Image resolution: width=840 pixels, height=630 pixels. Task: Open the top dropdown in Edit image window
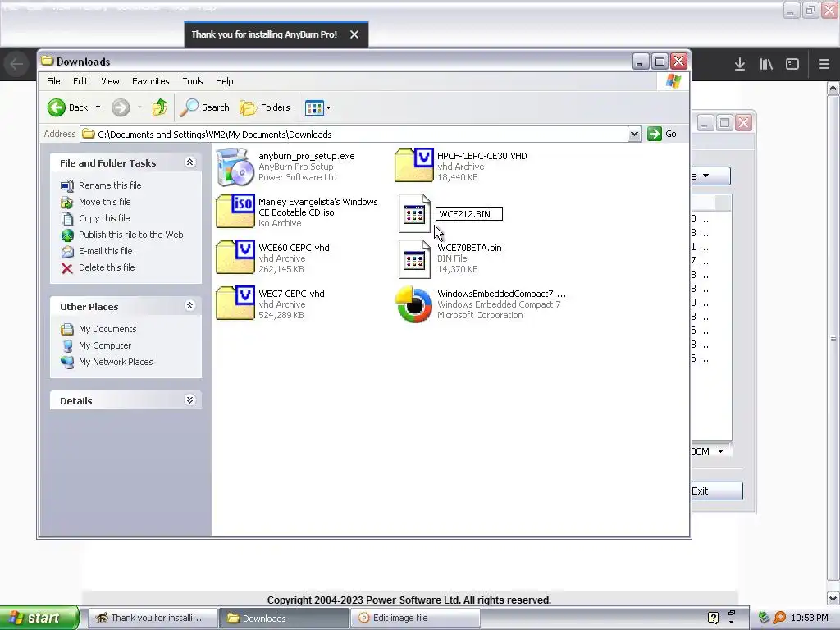[x=711, y=176]
